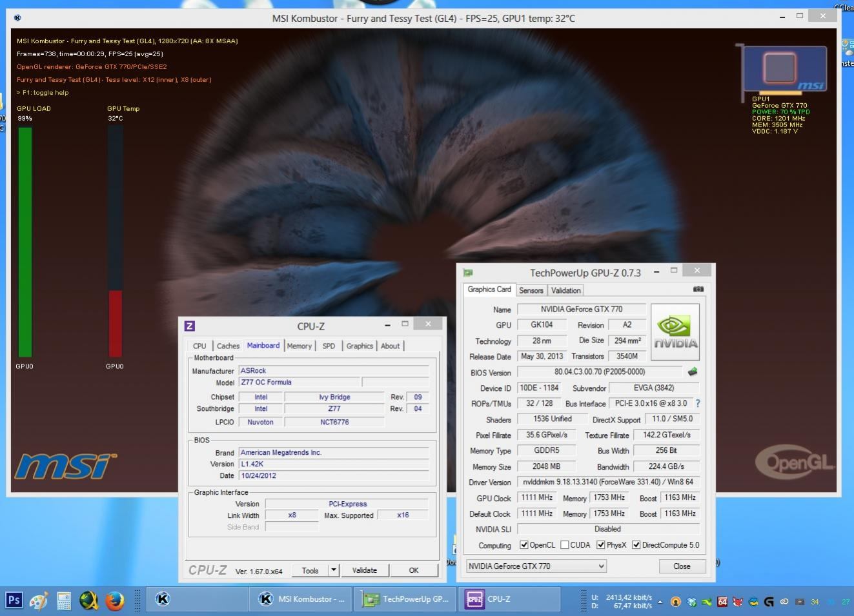Click CPU-Z Manufacturer field ASRock
Viewport: 854px width, 616px height.
[334, 370]
